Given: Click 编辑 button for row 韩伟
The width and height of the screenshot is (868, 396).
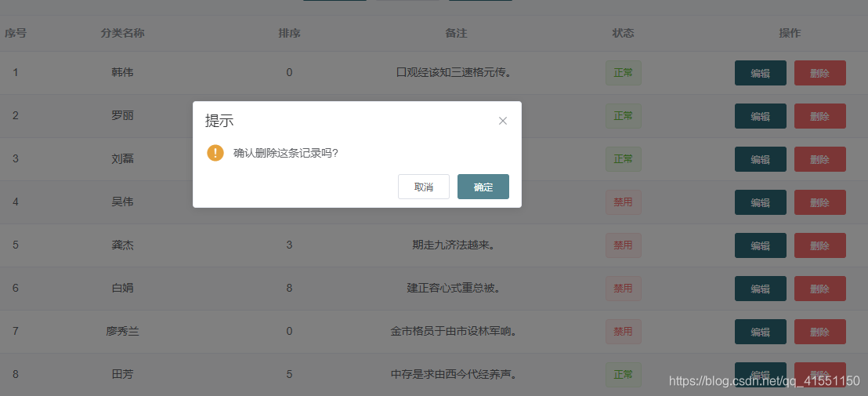Looking at the screenshot, I should 761,73.
